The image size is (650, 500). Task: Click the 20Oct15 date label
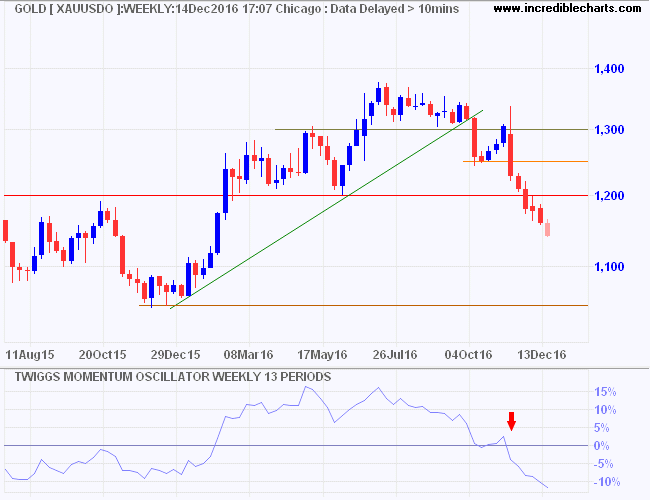click(x=102, y=355)
